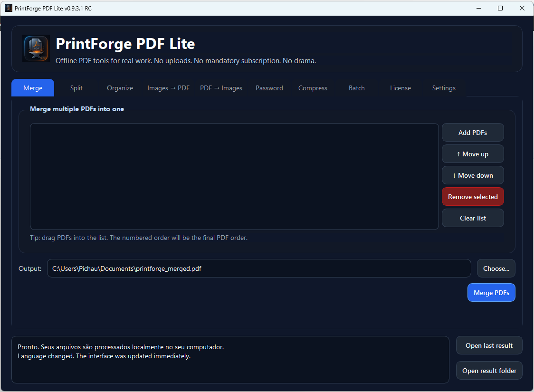Screen dimensions: 534x392
Task: Click the Move up button
Action: [x=473, y=154]
